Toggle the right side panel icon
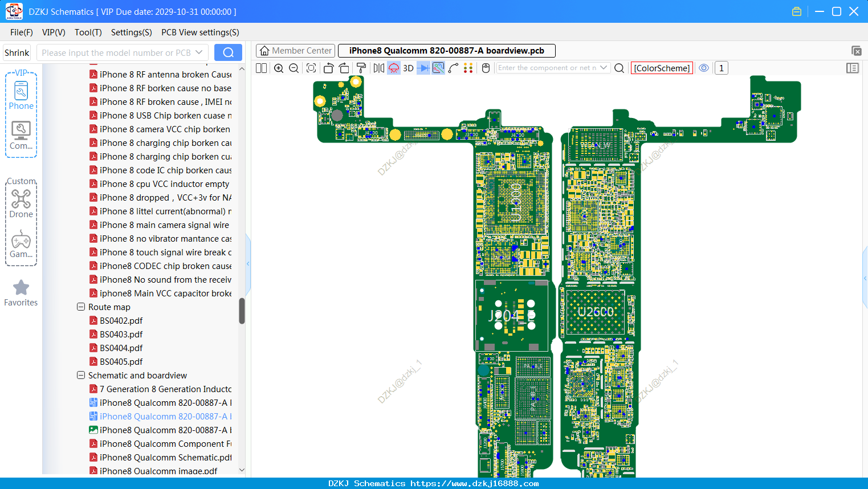The image size is (868, 489). click(853, 68)
